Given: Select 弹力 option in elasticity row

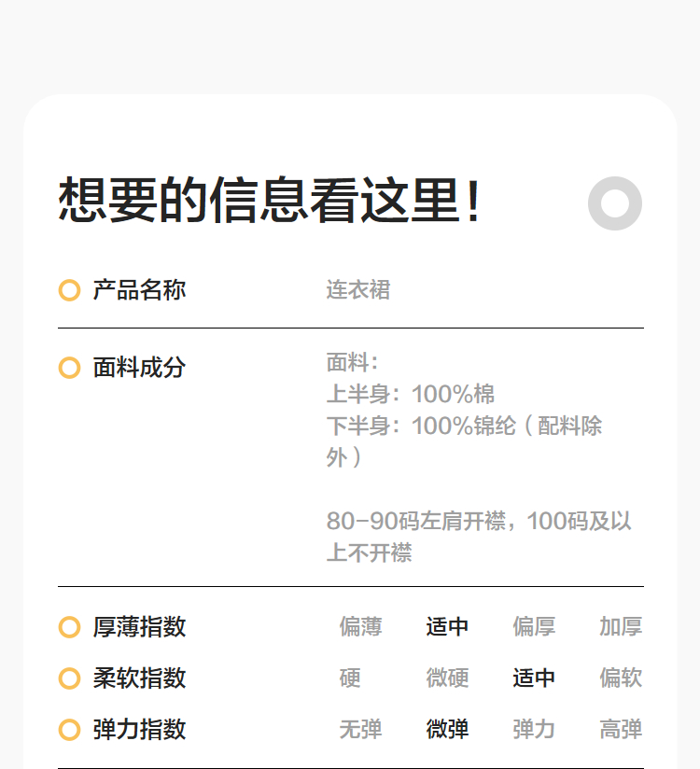Looking at the screenshot, I should click(x=534, y=730).
